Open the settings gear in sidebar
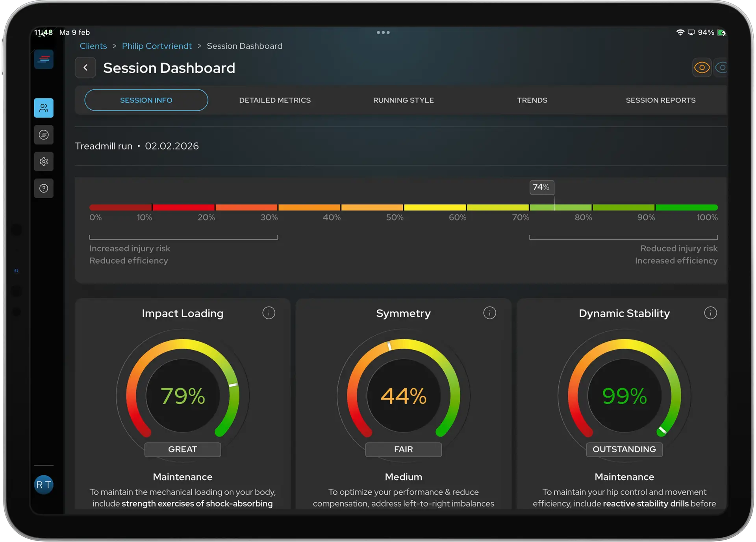 click(44, 161)
